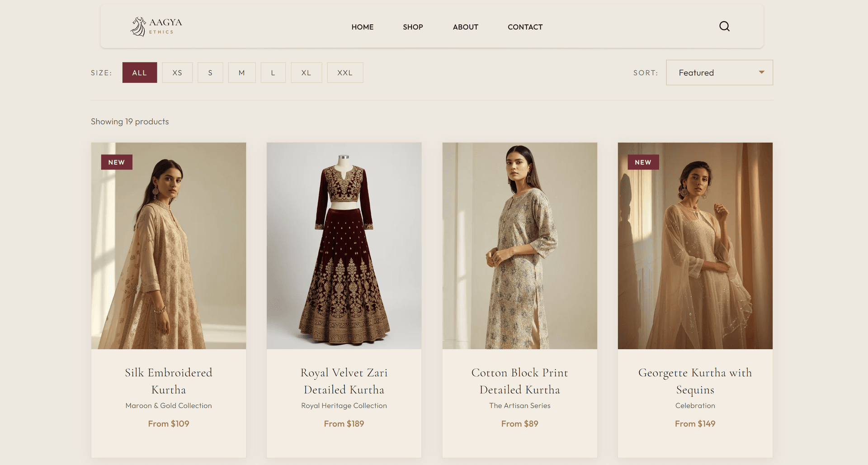Click Royal Velvet Zari Detailed Kurtha title
This screenshot has height=465, width=868.
tap(344, 381)
